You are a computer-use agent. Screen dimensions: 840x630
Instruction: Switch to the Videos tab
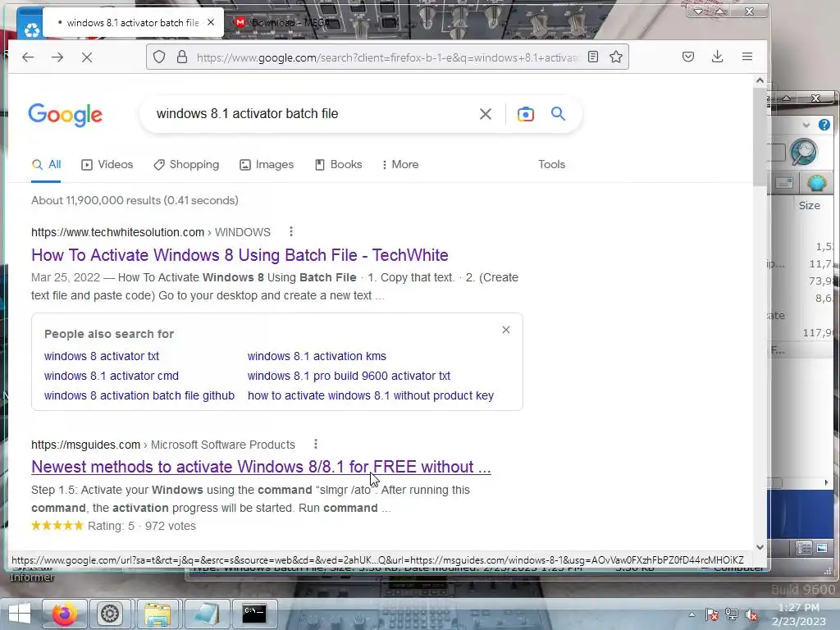click(x=107, y=164)
